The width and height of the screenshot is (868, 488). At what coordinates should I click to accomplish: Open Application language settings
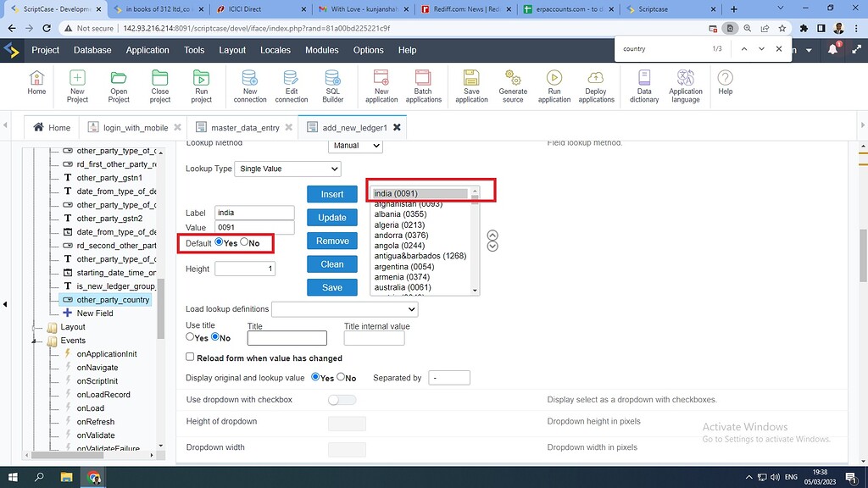[x=686, y=85]
